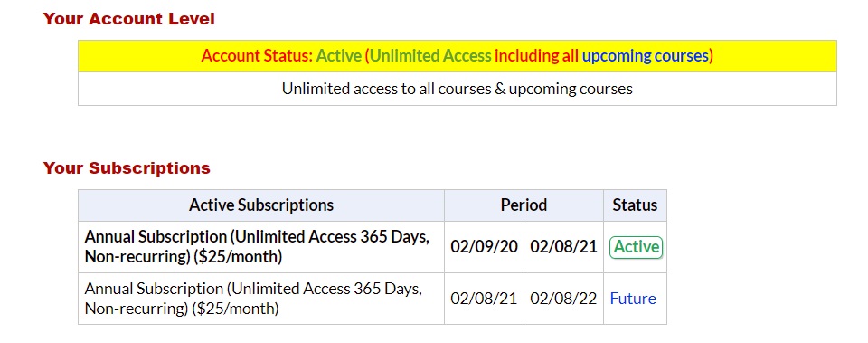Screen dimensions: 868x343
Task: Click the Your Account Level heading
Action: pos(129,19)
